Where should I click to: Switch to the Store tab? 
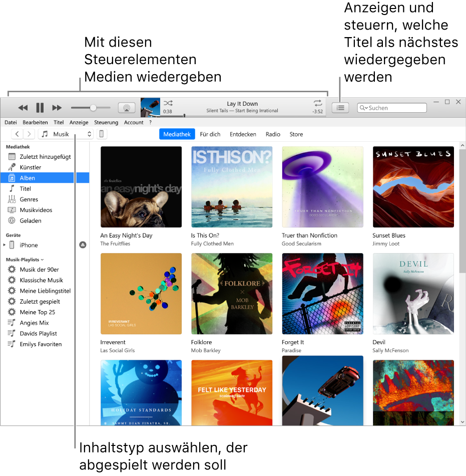click(x=296, y=134)
